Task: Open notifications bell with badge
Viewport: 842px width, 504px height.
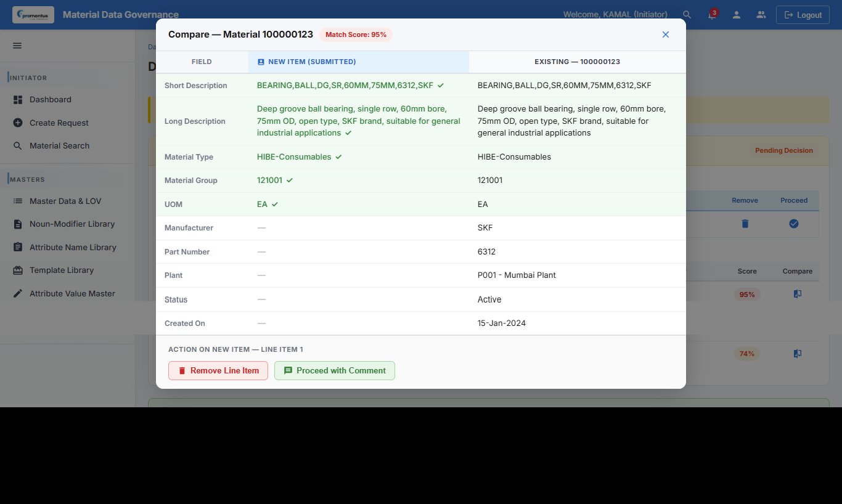Action: [x=711, y=15]
